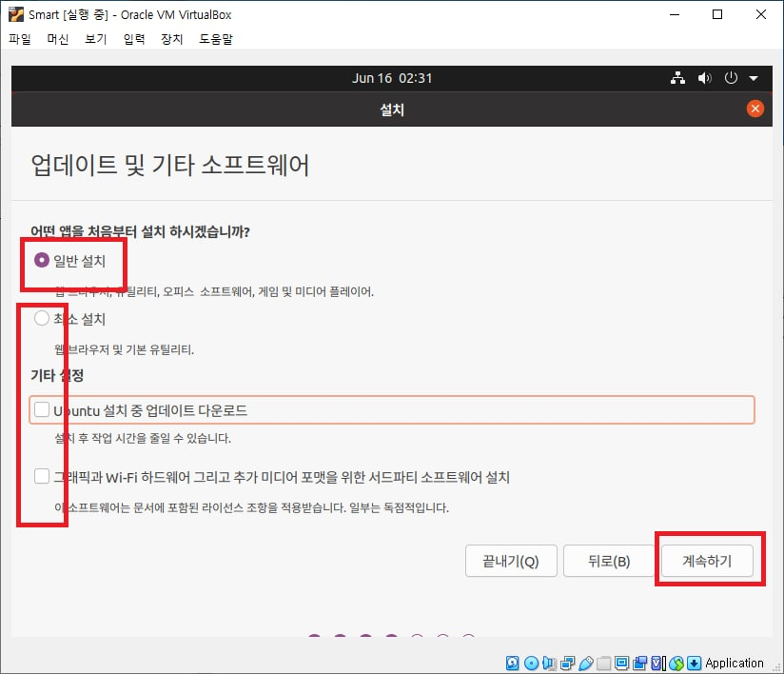Click the display settings status icon
The height and width of the screenshot is (674, 784).
pyautogui.click(x=622, y=663)
